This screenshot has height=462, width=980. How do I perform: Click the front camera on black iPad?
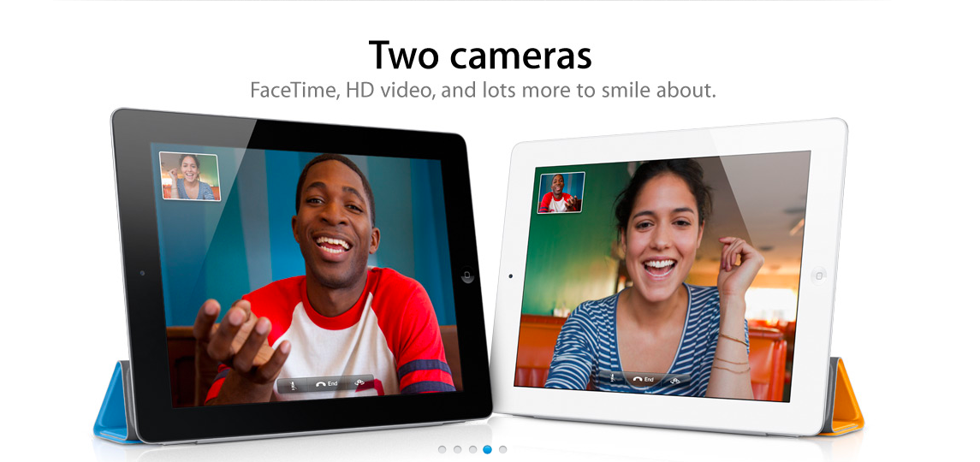[142, 273]
